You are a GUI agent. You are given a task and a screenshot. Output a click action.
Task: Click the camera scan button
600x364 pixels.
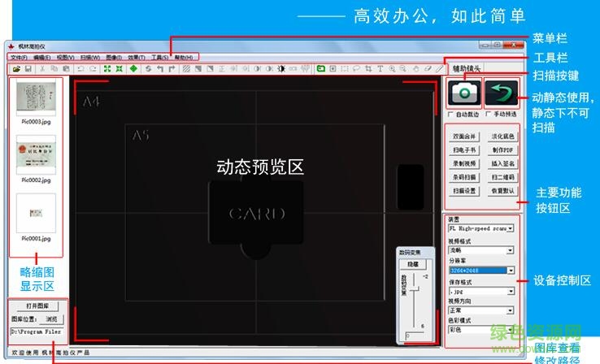tap(464, 93)
